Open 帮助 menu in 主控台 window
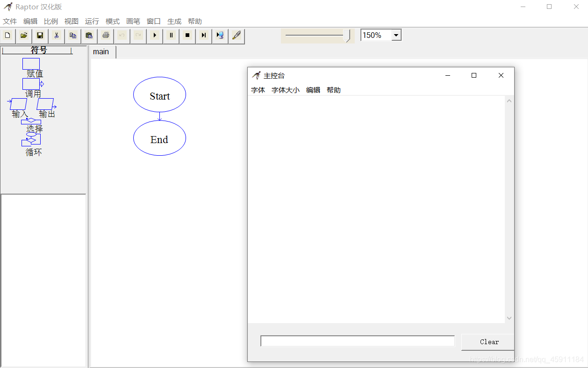The height and width of the screenshot is (368, 588). [334, 90]
